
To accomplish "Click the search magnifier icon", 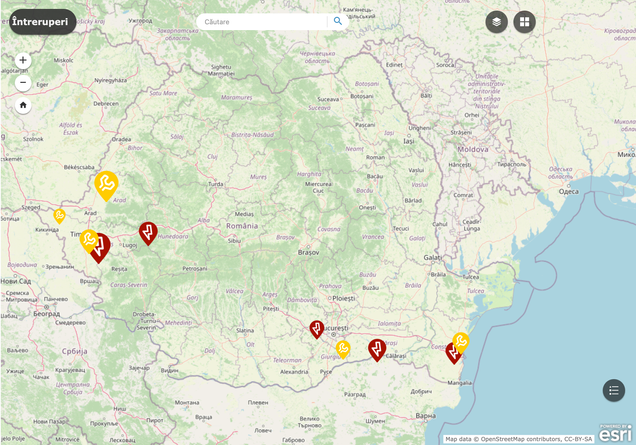I will [x=338, y=21].
